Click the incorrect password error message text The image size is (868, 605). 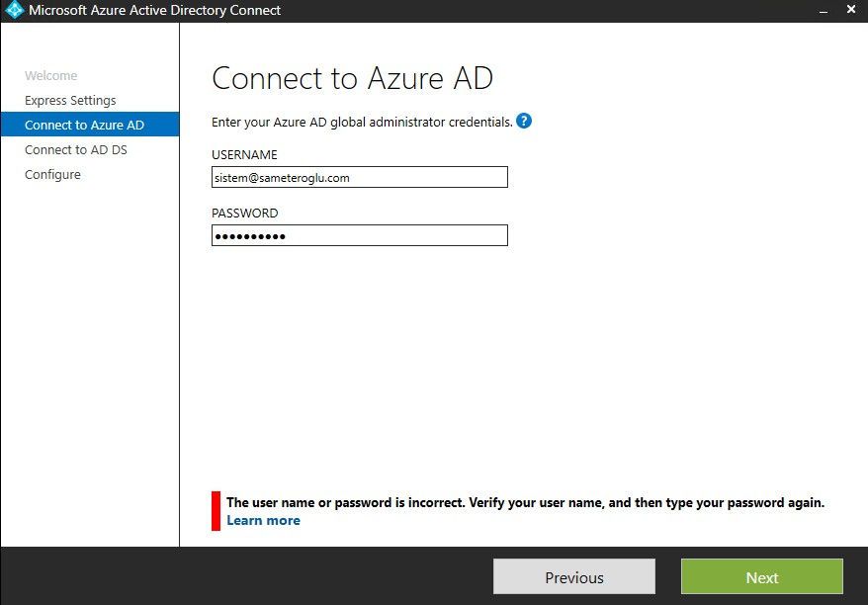click(525, 502)
